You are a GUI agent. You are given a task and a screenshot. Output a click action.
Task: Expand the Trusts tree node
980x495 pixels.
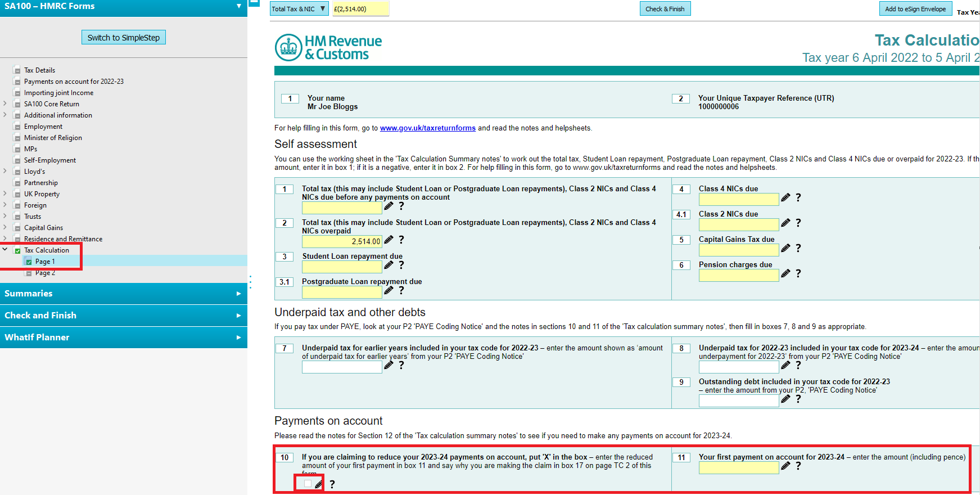coord(5,216)
